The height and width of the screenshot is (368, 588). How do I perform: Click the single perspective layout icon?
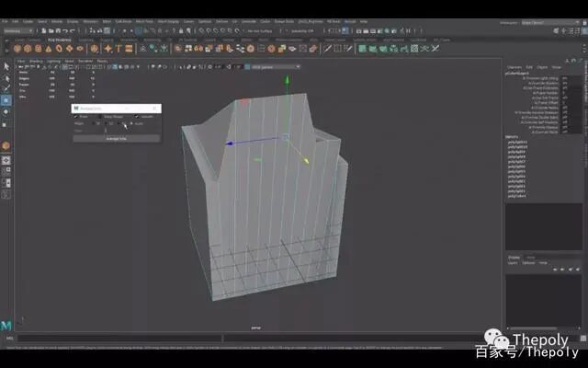pos(6,160)
